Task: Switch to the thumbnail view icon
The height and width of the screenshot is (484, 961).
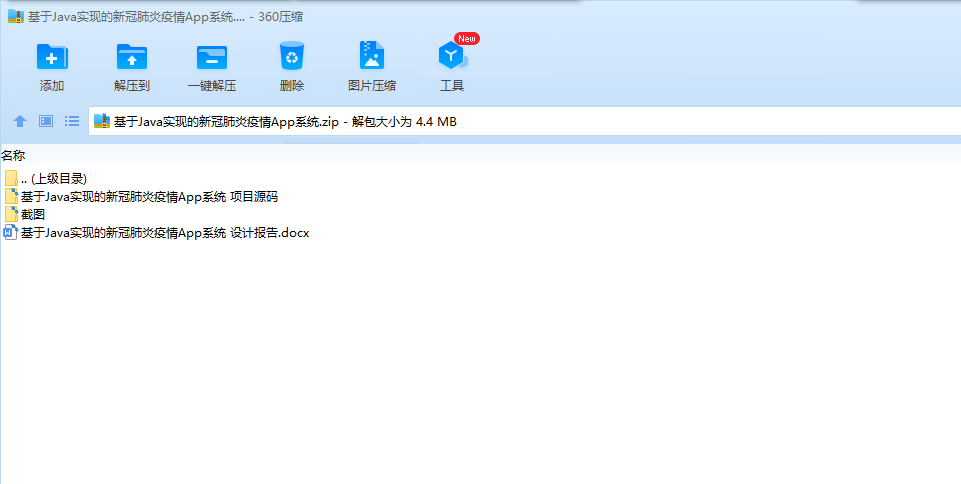Action: (x=46, y=121)
